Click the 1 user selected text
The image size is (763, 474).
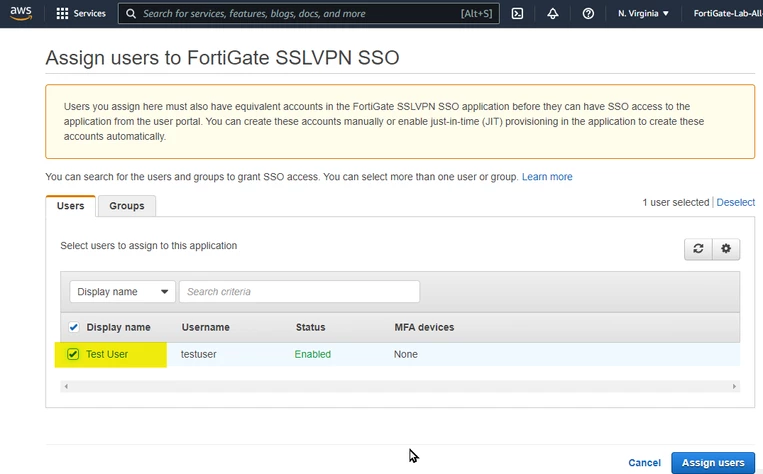[675, 202]
